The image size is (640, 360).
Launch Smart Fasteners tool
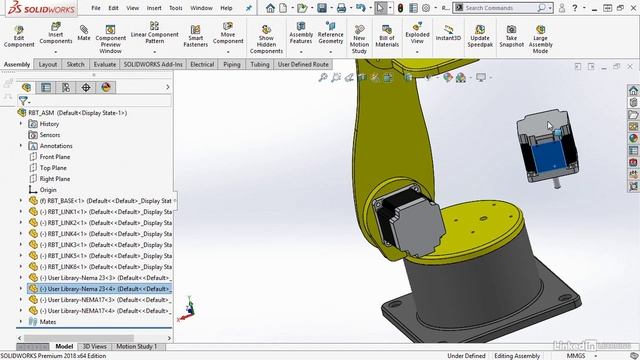(196, 36)
